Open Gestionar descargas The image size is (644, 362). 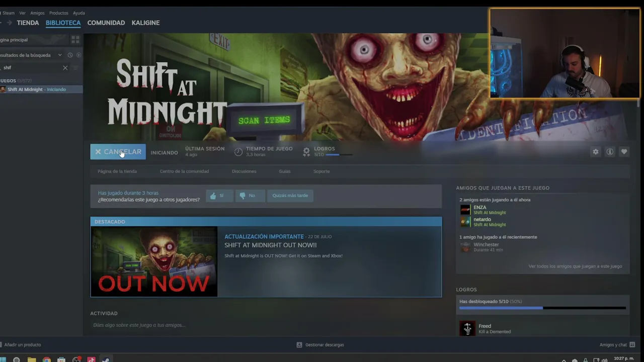tap(325, 345)
